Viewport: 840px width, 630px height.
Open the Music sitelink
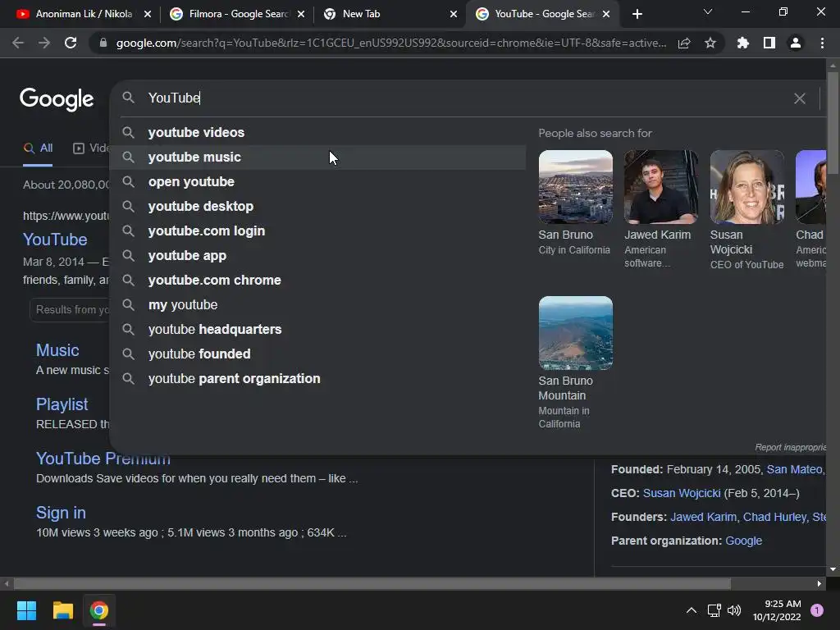pyautogui.click(x=57, y=350)
